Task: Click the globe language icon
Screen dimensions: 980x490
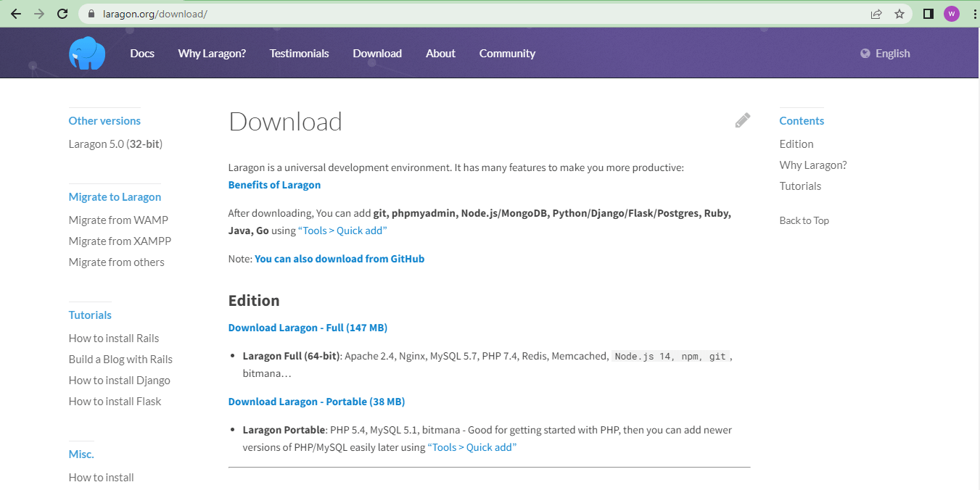Action: (865, 54)
